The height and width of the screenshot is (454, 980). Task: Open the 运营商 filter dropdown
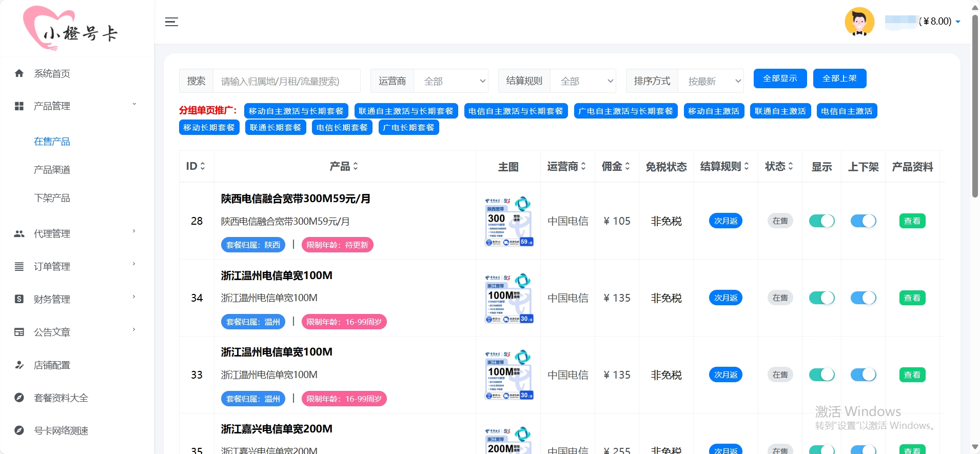point(451,81)
